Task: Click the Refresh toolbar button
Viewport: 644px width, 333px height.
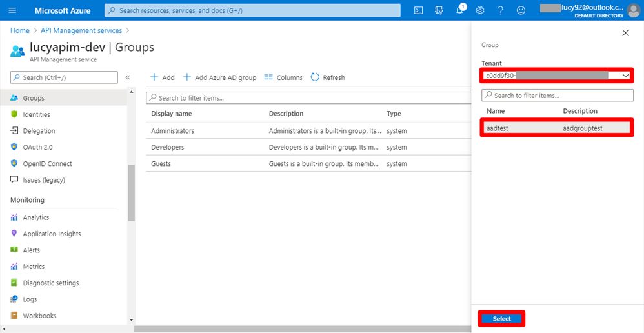Action: coord(328,77)
